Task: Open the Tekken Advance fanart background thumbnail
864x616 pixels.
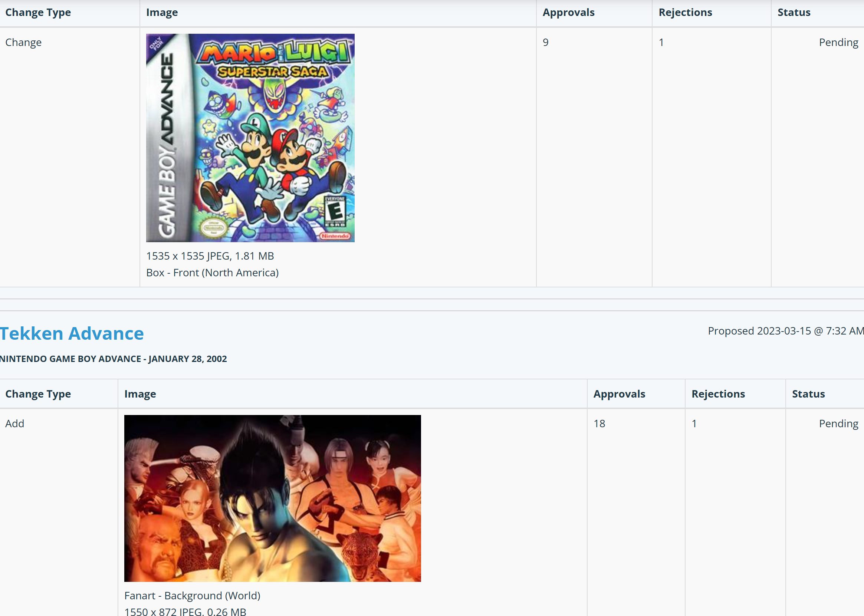Action: 272,498
